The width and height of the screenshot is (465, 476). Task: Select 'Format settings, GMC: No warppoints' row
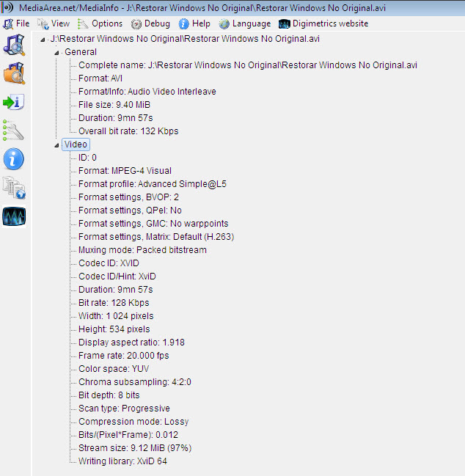point(153,224)
